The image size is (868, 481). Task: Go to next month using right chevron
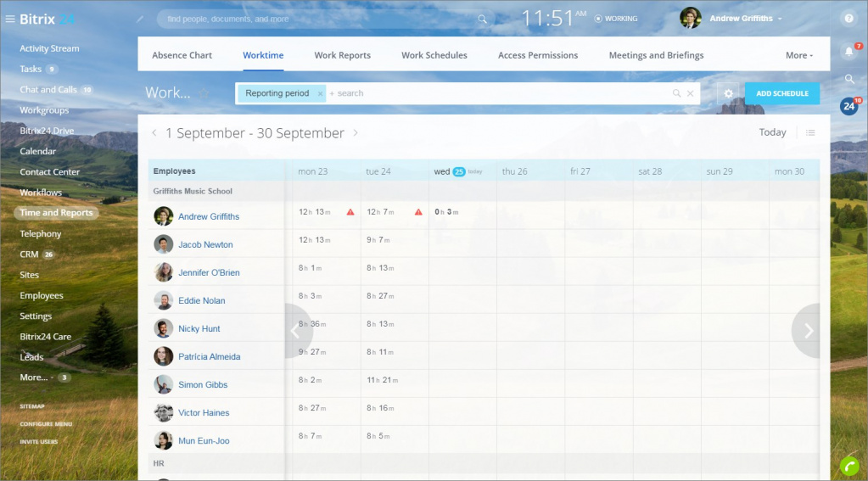(x=356, y=133)
